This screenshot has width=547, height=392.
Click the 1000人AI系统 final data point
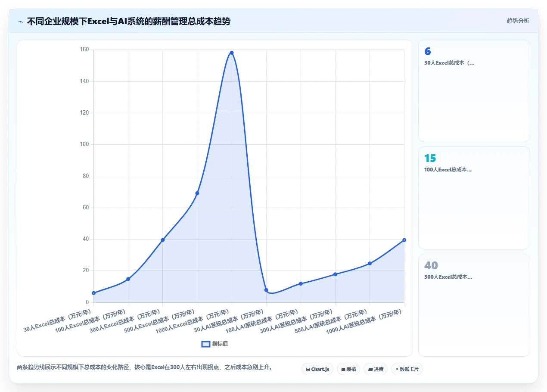tap(404, 240)
